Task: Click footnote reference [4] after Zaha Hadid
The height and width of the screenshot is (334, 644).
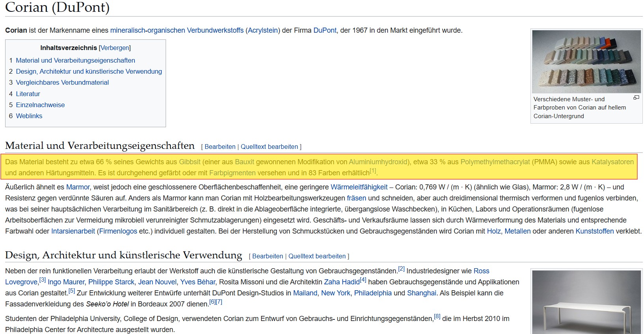Action: 363,280
